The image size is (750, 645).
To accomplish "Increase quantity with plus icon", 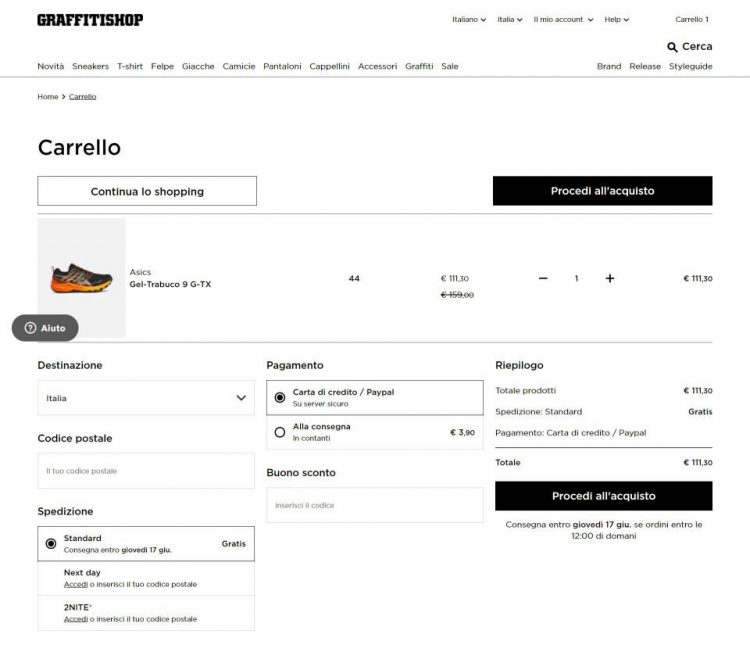I will 610,278.
